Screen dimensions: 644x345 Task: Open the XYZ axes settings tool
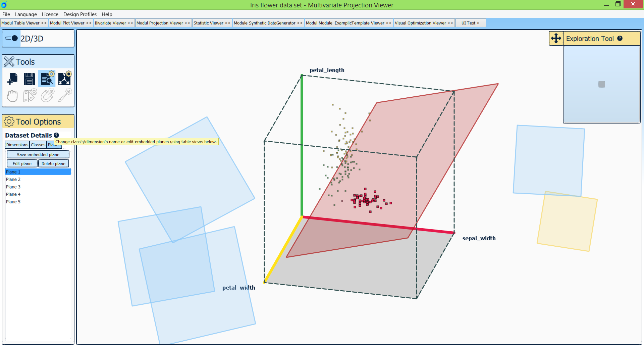coord(64,79)
